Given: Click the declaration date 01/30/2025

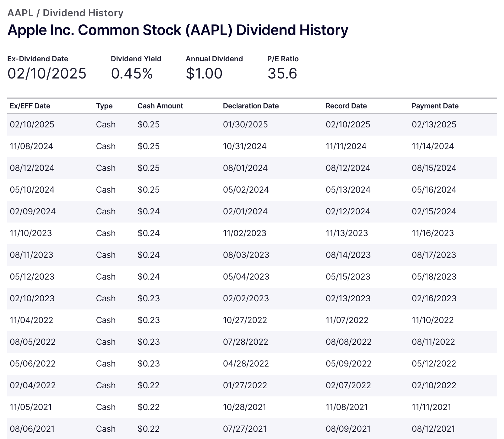Looking at the screenshot, I should click(x=245, y=125).
